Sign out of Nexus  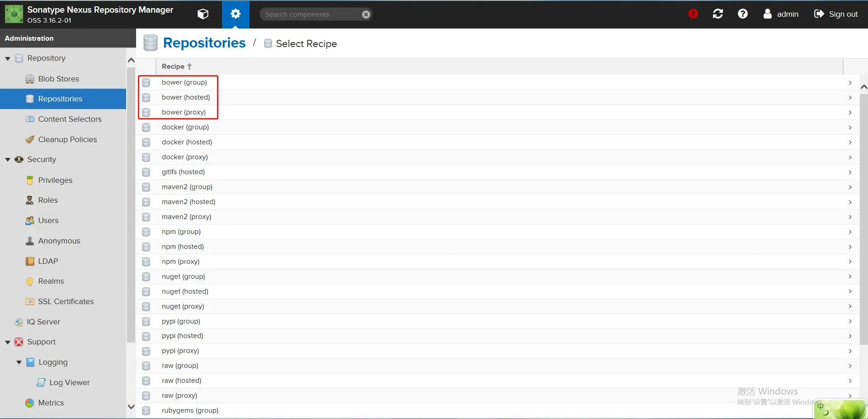[836, 14]
